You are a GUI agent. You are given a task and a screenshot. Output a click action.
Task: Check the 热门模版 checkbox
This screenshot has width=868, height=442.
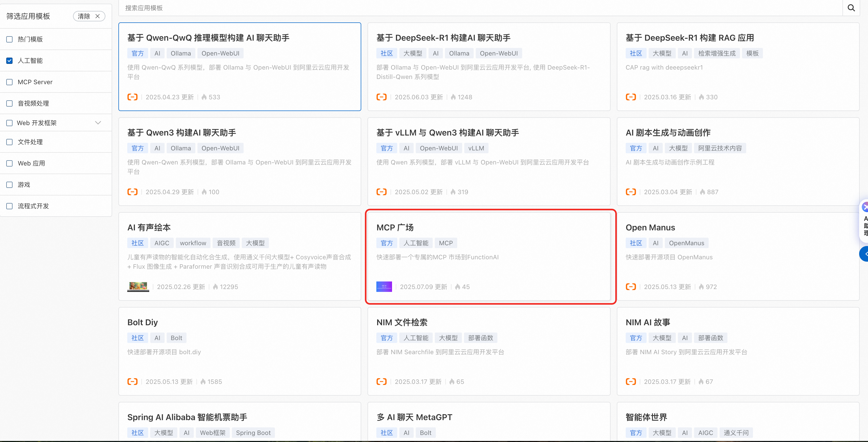[9, 39]
